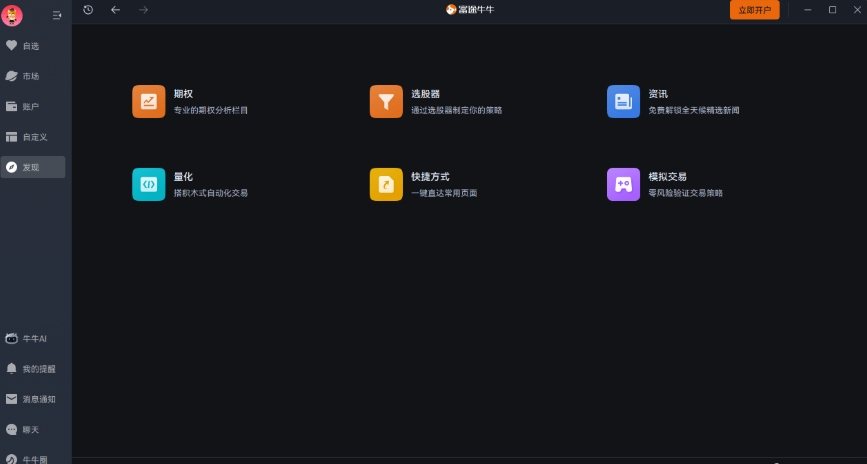Click the 立即开户 open account button
This screenshot has height=464, width=867.
coord(754,10)
